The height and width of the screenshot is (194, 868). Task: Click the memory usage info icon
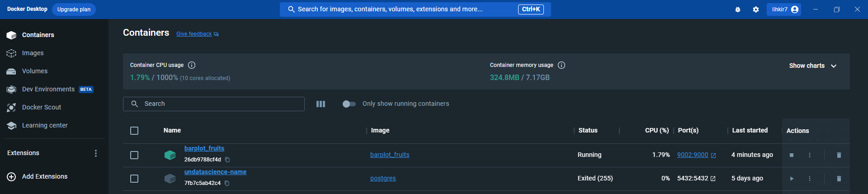(561, 65)
